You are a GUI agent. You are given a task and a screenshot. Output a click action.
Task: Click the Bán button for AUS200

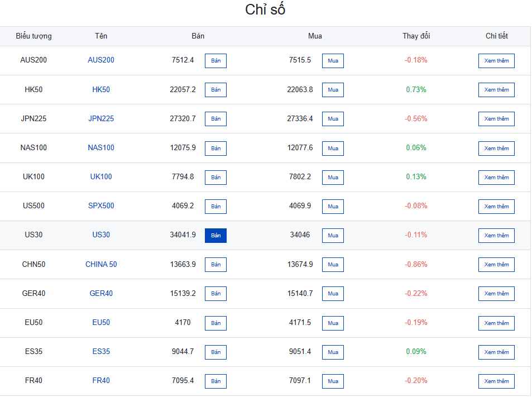[215, 61]
